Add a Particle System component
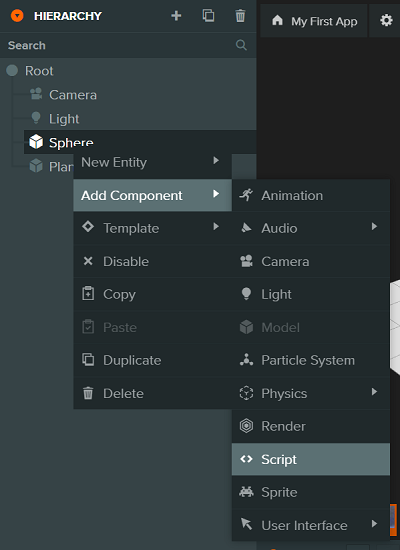Viewport: 400px width, 550px height. pos(311,360)
